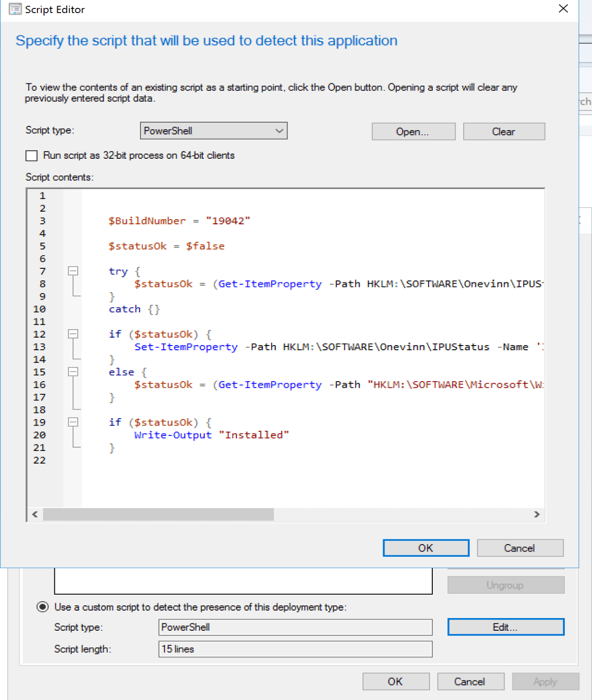
Task: Click the bottom OK button of properties dialog
Action: pyautogui.click(x=396, y=682)
